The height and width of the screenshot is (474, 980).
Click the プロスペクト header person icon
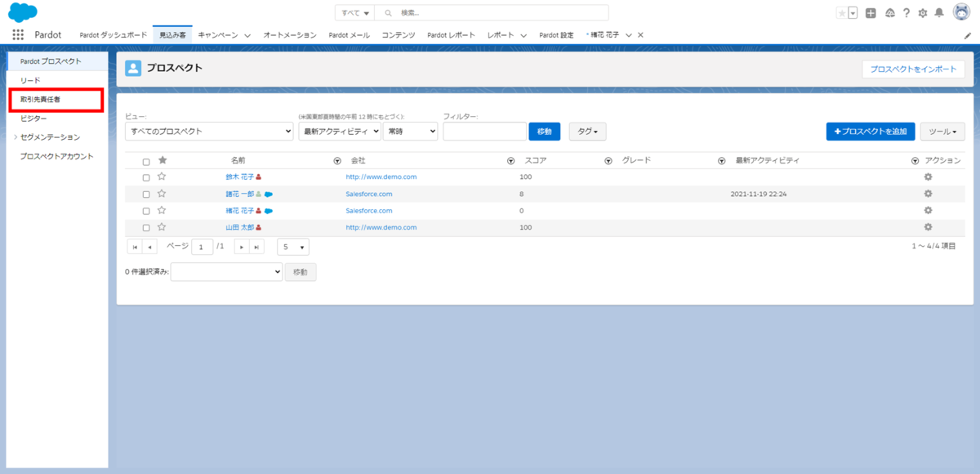133,69
